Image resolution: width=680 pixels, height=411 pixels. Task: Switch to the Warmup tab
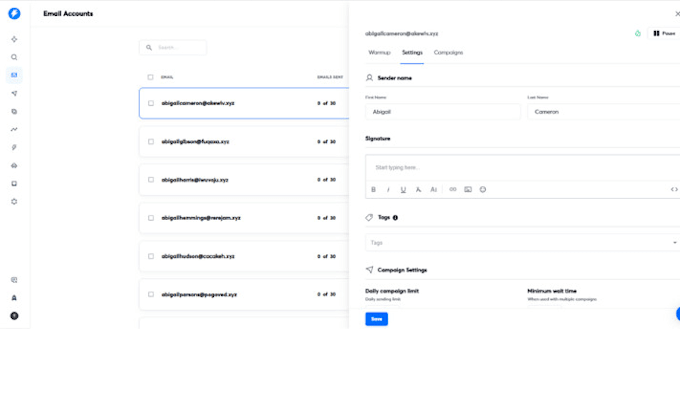379,52
